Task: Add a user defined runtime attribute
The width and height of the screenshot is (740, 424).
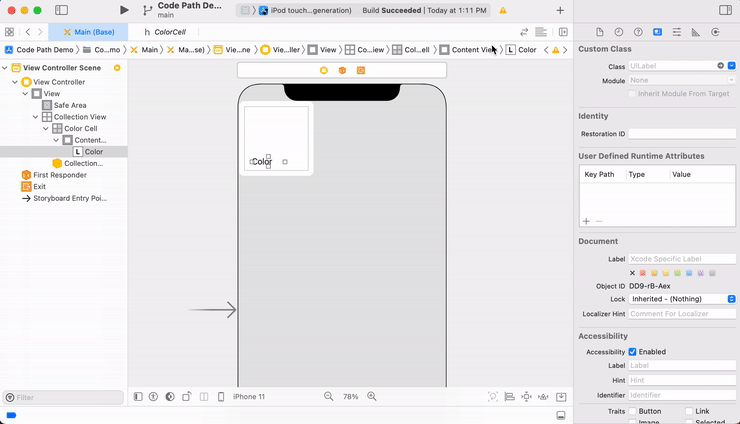Action: pyautogui.click(x=586, y=221)
